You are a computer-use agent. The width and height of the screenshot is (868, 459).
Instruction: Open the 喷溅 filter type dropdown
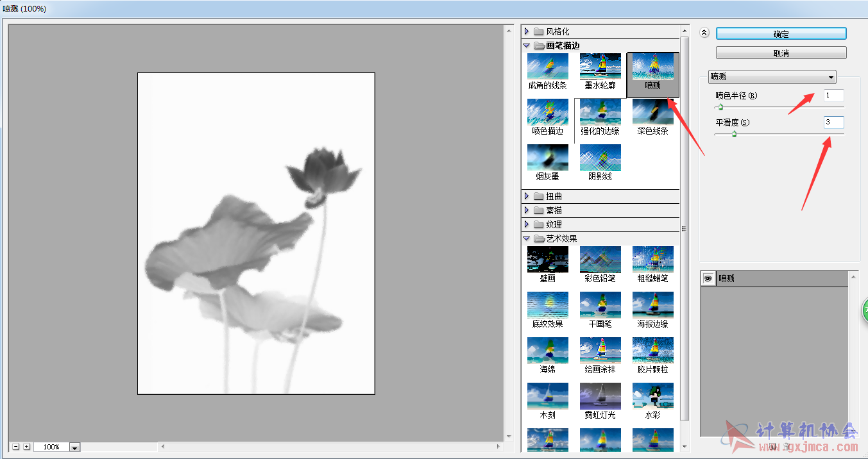772,77
